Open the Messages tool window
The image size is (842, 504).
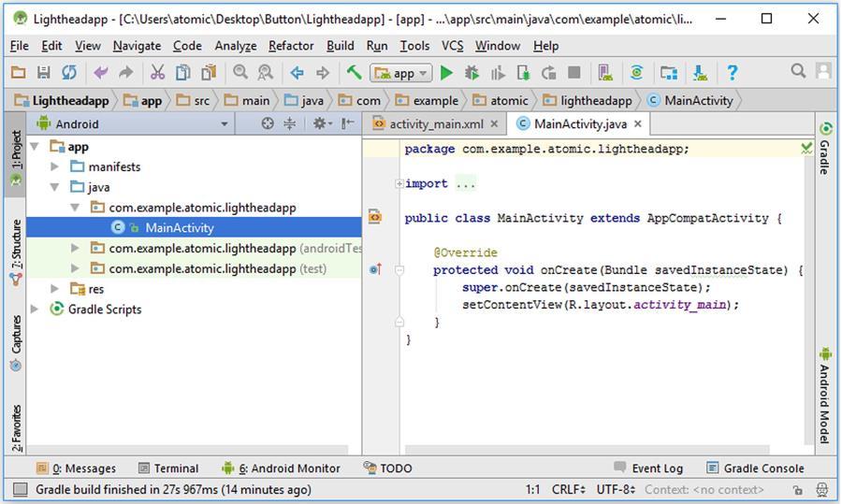pyautogui.click(x=77, y=468)
